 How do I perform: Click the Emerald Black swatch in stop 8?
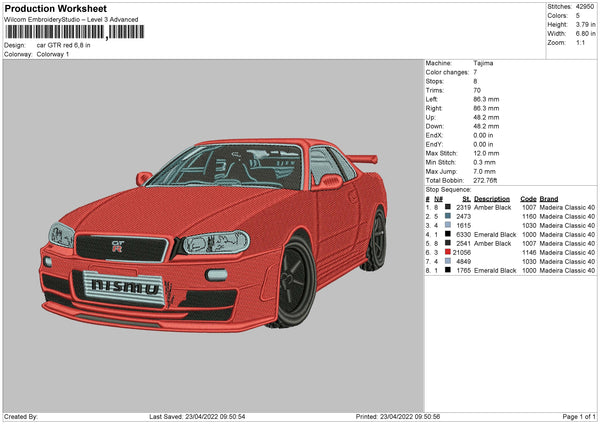tap(447, 271)
